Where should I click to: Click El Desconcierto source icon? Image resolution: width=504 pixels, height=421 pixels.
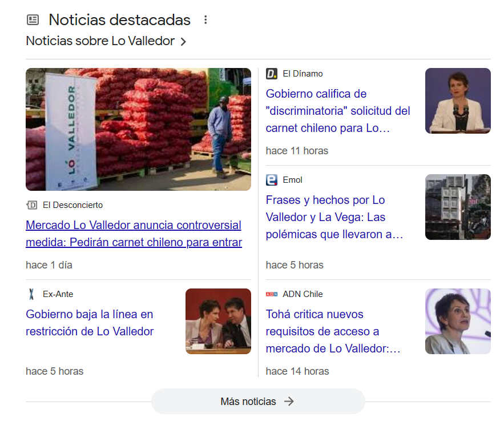pos(32,205)
